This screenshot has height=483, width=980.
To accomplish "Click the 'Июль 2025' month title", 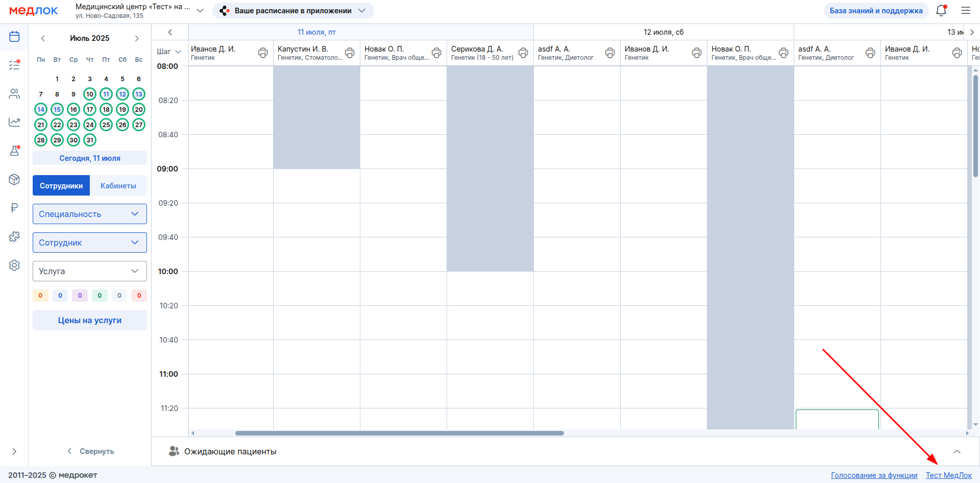I will click(90, 38).
